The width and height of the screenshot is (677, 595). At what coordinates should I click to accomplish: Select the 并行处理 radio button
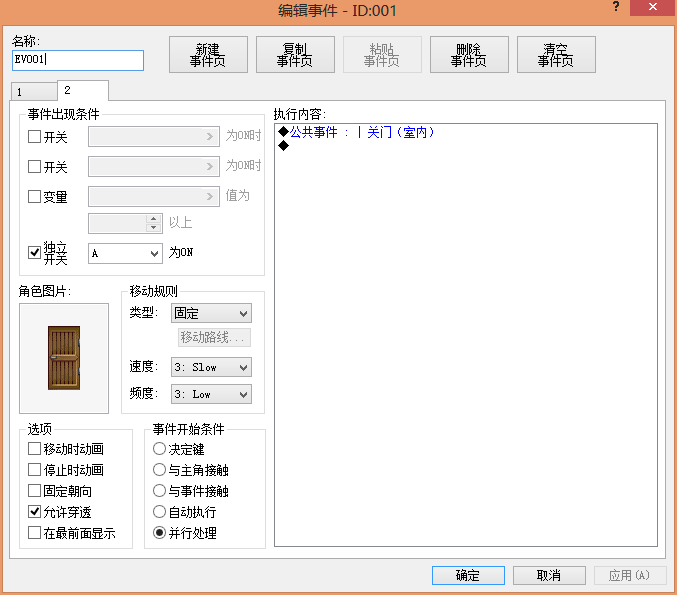[x=159, y=533]
